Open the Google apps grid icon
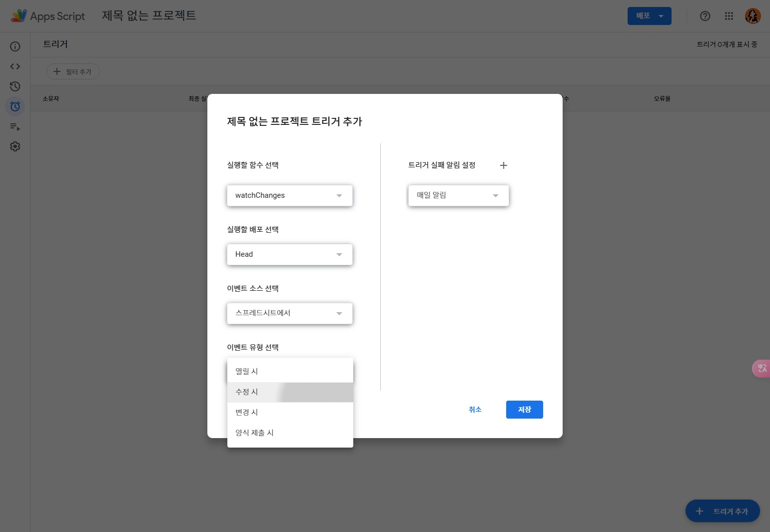Viewport: 770px width, 532px height. tap(729, 16)
